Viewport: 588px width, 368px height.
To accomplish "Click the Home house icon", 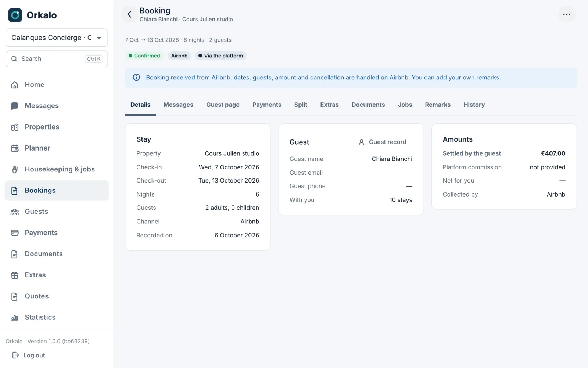I will (15, 85).
